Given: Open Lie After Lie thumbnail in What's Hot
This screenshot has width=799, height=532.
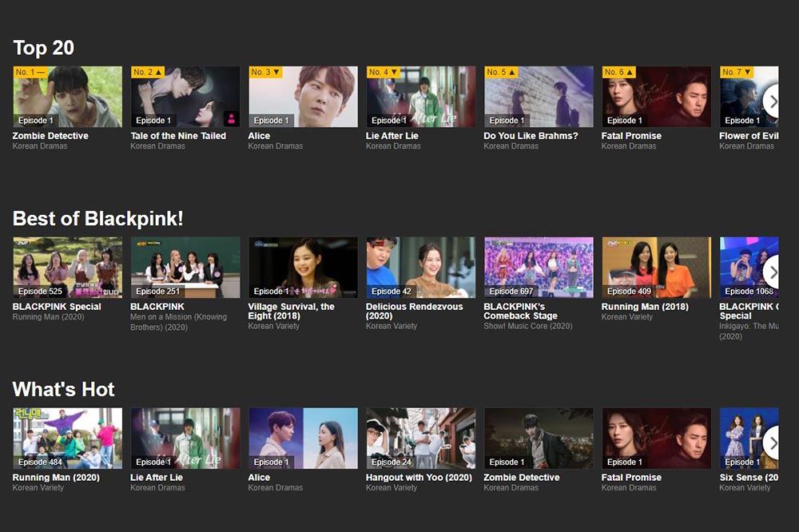Looking at the screenshot, I should [x=185, y=439].
